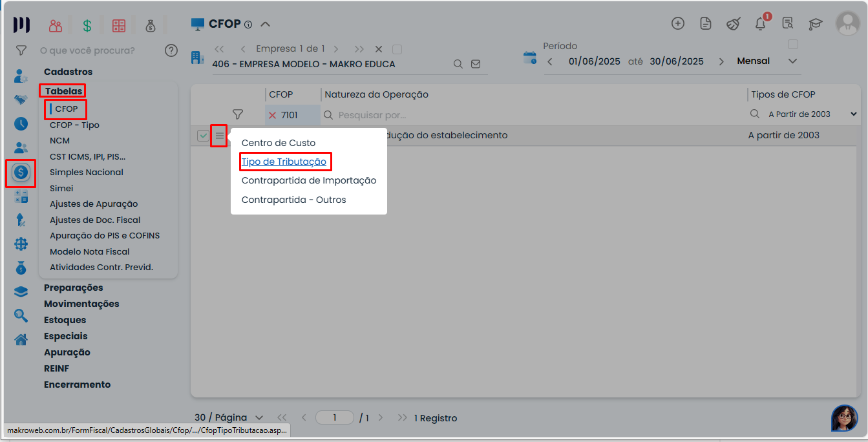Collapse the CFOP title chevron
The width and height of the screenshot is (868, 442).
(x=265, y=25)
